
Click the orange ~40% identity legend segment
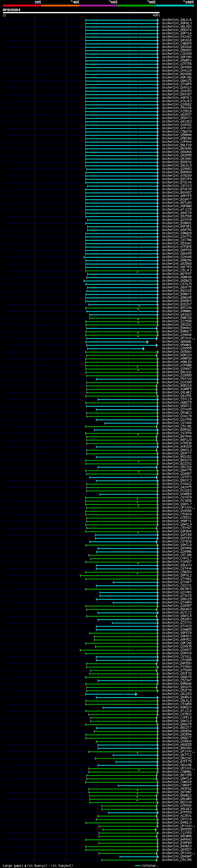point(60,6)
